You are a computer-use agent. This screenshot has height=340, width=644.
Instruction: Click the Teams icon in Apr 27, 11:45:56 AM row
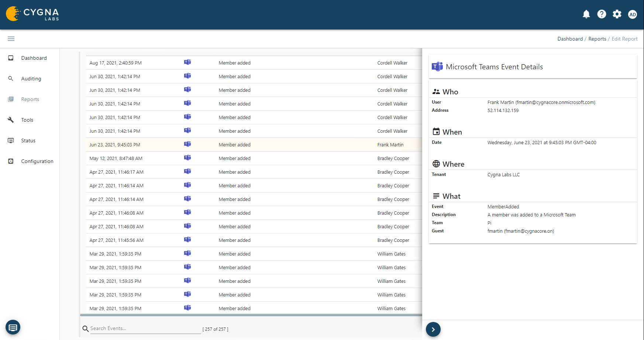click(x=187, y=240)
